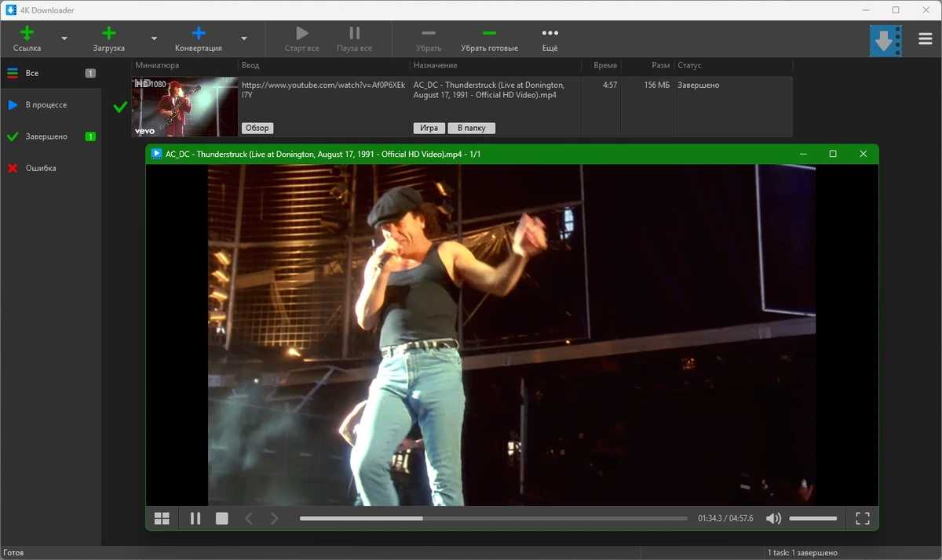The width and height of the screenshot is (942, 560).
Task: Click the Назначение column header
Action: tap(436, 66)
